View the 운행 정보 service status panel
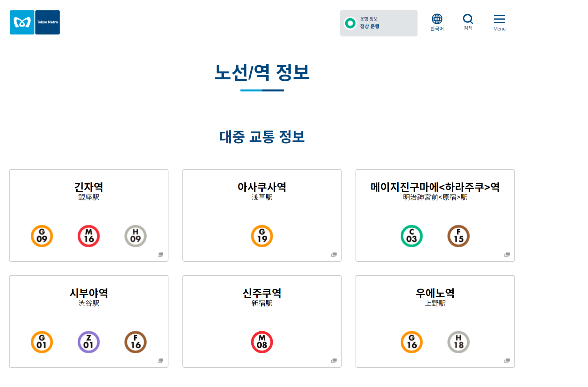Image resolution: width=588 pixels, height=387 pixels. (x=379, y=23)
